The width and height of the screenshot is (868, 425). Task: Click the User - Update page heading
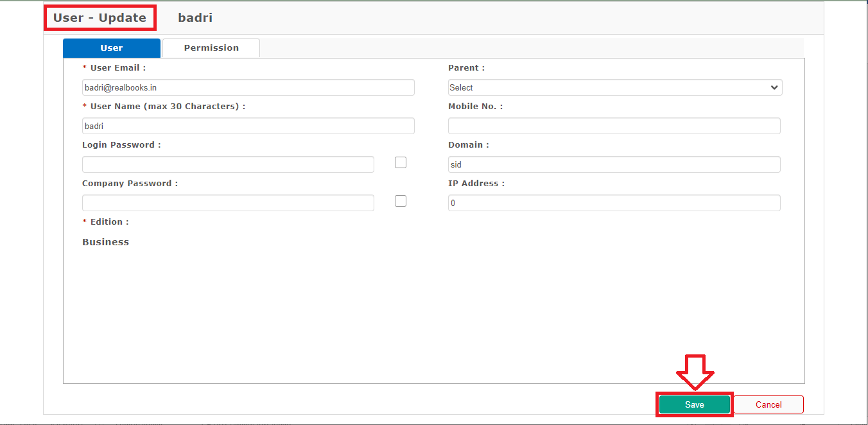(x=100, y=18)
